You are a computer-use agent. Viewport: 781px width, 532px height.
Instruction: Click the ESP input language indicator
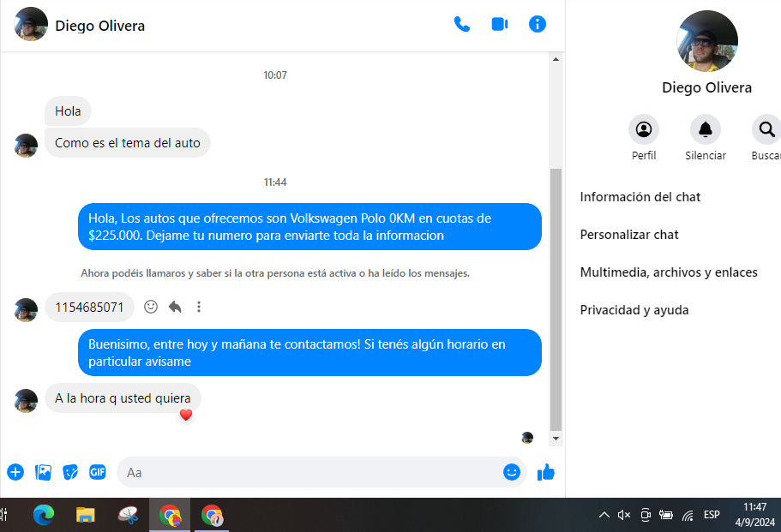click(712, 515)
